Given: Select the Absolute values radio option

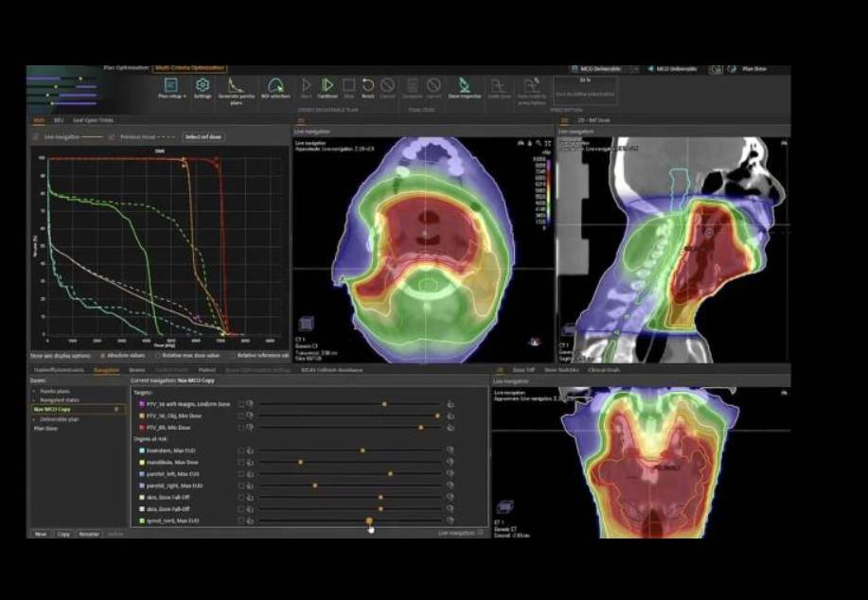Looking at the screenshot, I should (104, 356).
